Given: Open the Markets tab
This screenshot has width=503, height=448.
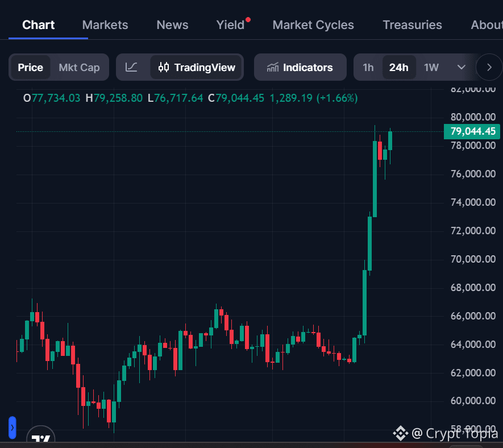Looking at the screenshot, I should pyautogui.click(x=105, y=25).
